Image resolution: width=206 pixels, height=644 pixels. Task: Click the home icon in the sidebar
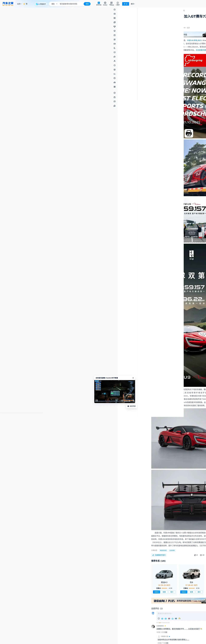114,10
